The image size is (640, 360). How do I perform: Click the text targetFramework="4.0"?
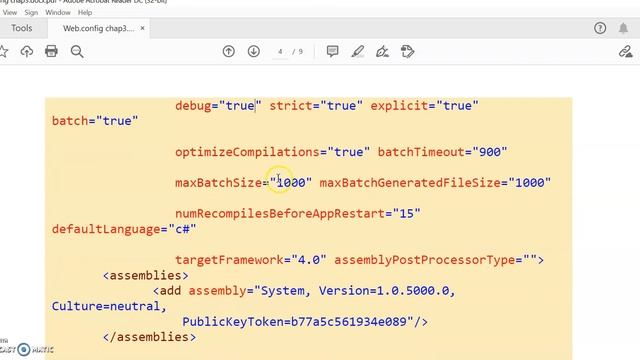pyautogui.click(x=251, y=260)
